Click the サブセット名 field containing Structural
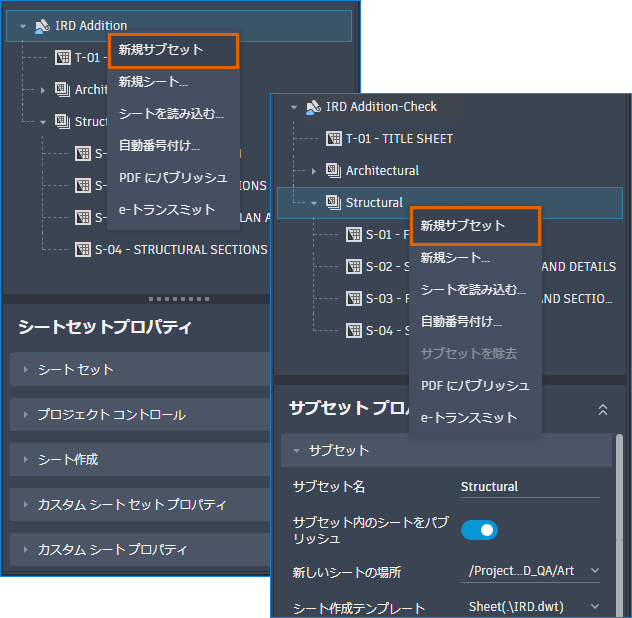 (x=530, y=487)
